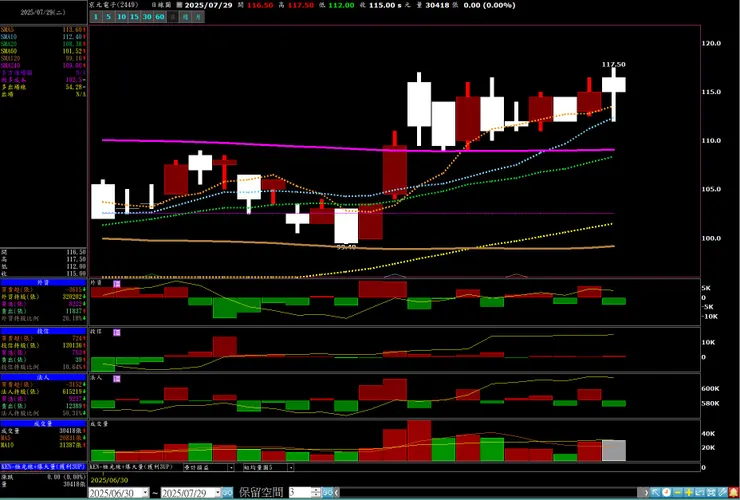Click GO button next to the end date
740x500 pixels.
click(x=227, y=492)
